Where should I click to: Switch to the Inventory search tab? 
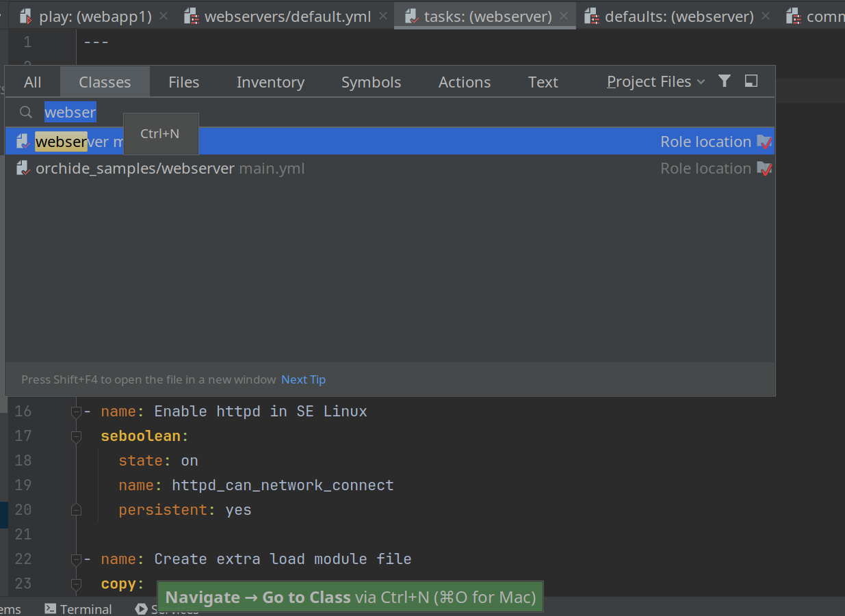[x=270, y=82]
